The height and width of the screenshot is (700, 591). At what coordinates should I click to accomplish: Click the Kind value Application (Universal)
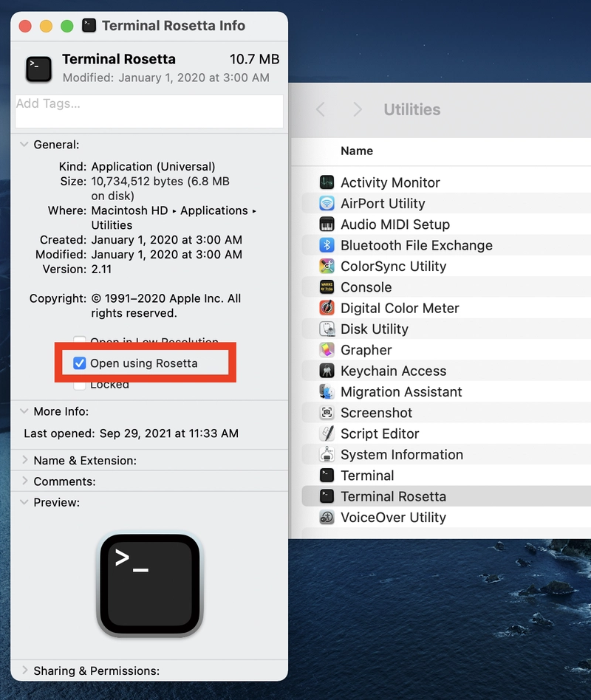[153, 167]
